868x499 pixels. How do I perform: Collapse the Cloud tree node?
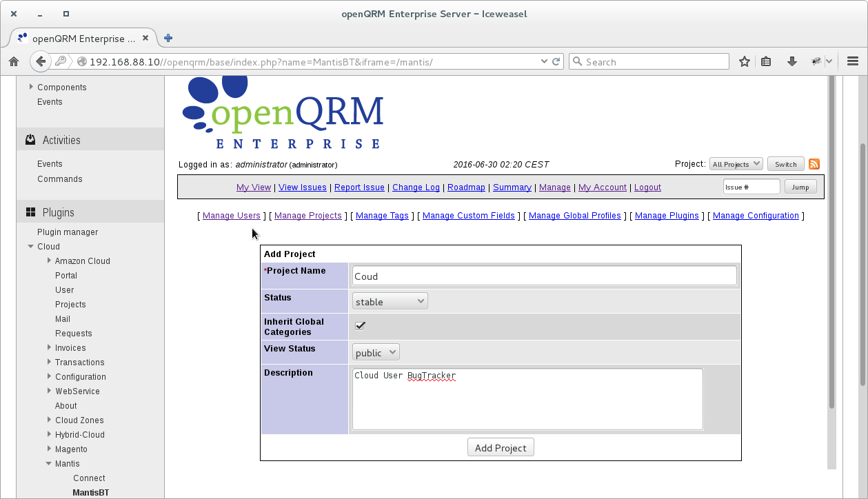click(31, 246)
